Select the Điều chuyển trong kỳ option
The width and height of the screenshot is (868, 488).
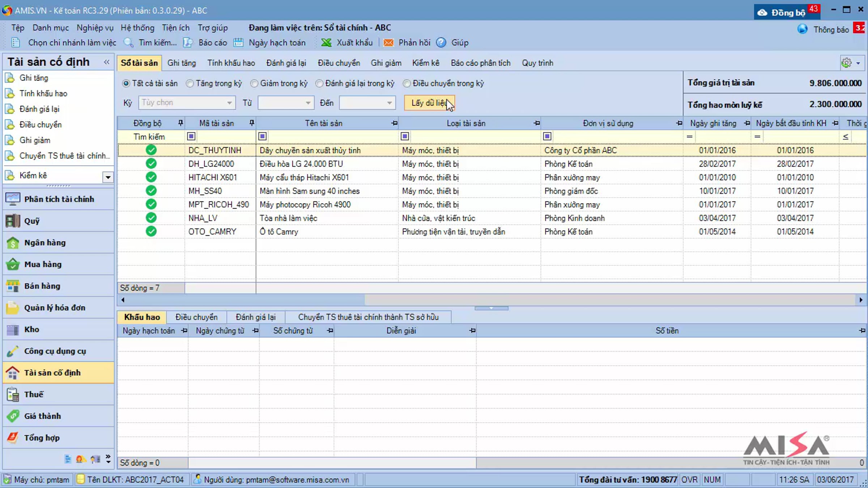tap(407, 84)
